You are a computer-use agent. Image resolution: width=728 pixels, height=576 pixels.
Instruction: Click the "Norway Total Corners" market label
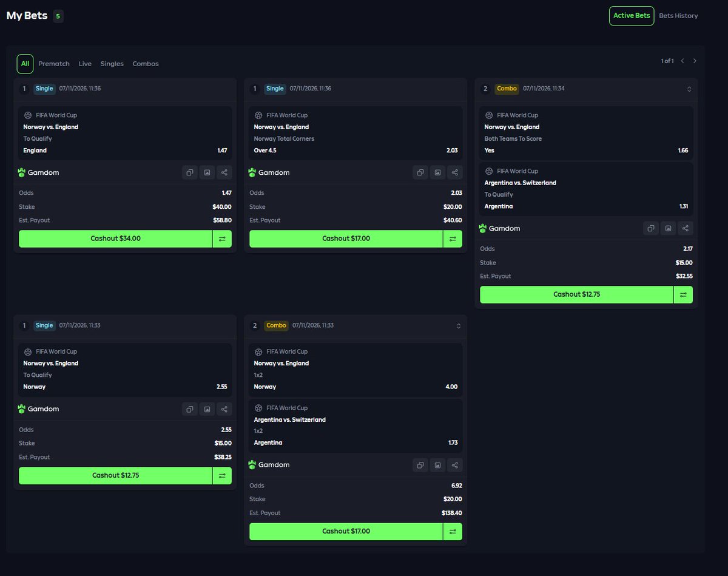point(284,138)
